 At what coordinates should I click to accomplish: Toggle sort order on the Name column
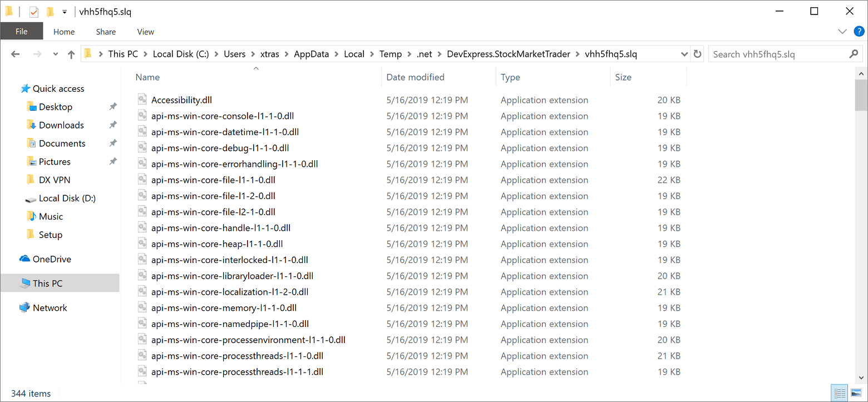click(147, 77)
